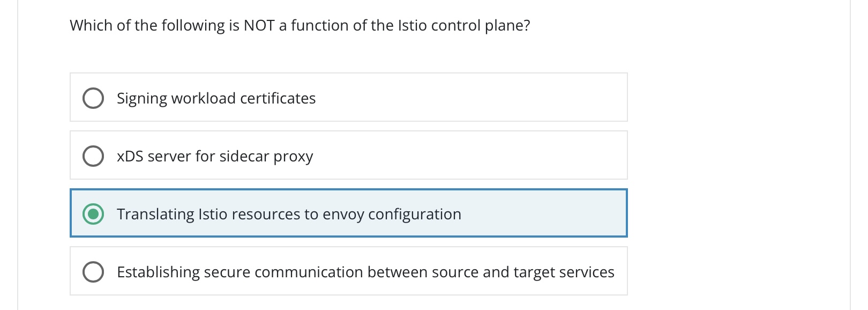This screenshot has height=310, width=868.
Task: Choose the xDS server for sidecar proxy radio
Action: [x=93, y=156]
